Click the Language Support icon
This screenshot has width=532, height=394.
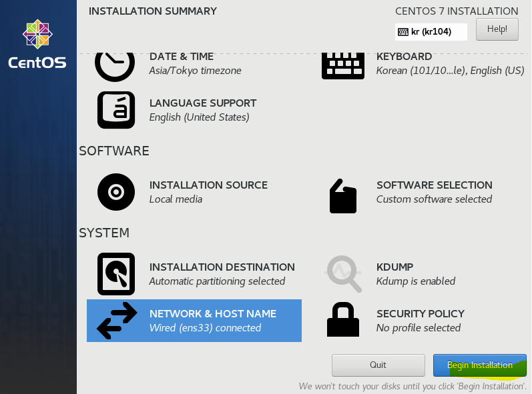pos(116,110)
